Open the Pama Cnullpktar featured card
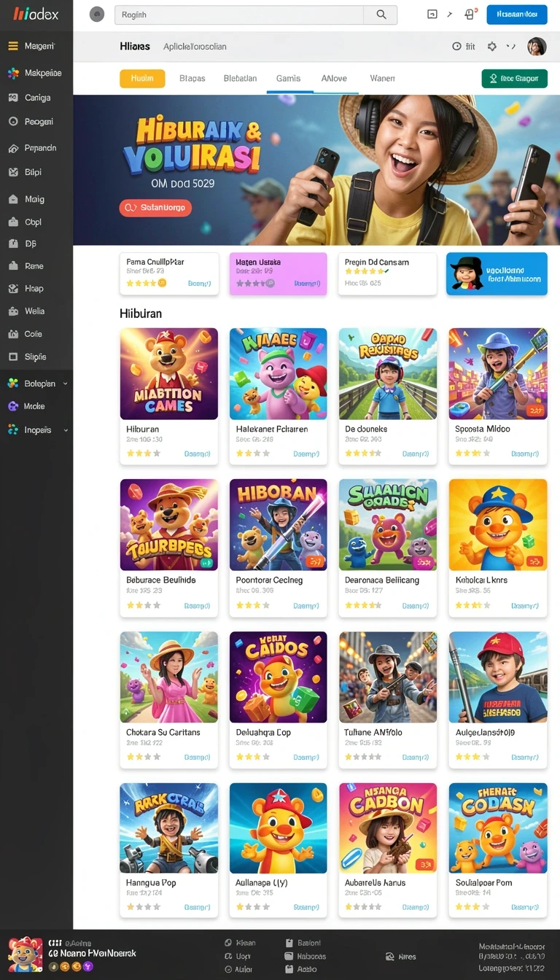 coord(169,274)
